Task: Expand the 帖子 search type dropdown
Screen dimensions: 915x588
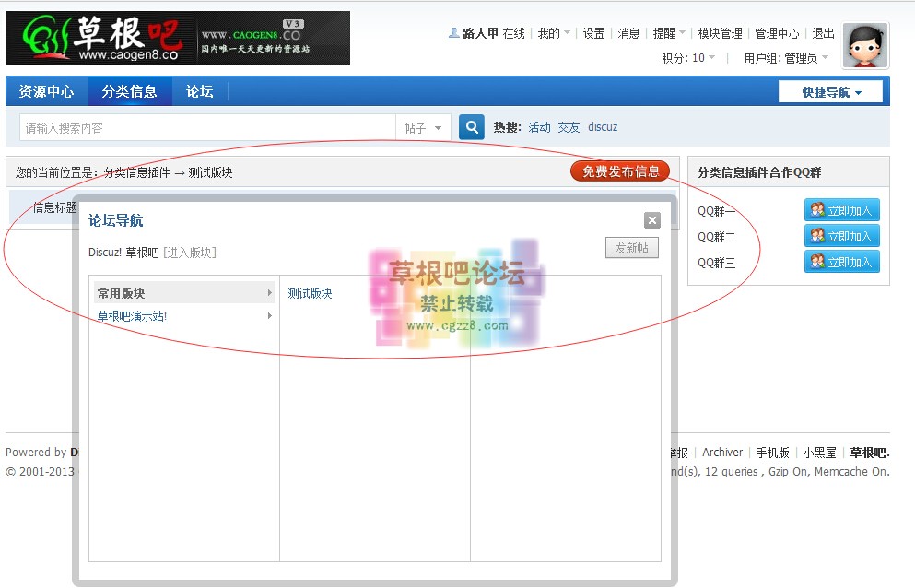Action: (423, 128)
